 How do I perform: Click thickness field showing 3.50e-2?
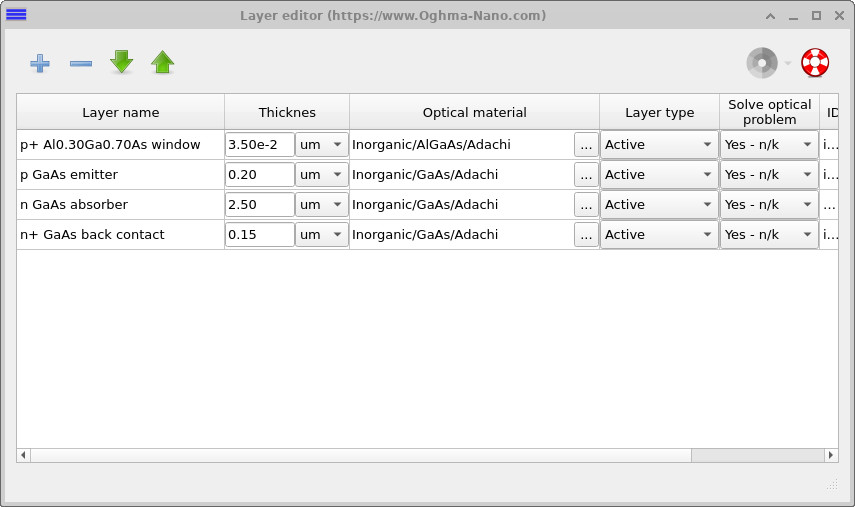[260, 144]
